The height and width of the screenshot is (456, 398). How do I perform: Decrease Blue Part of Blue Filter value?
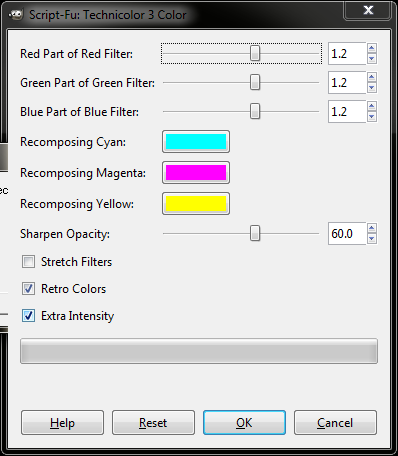pyautogui.click(x=372, y=117)
